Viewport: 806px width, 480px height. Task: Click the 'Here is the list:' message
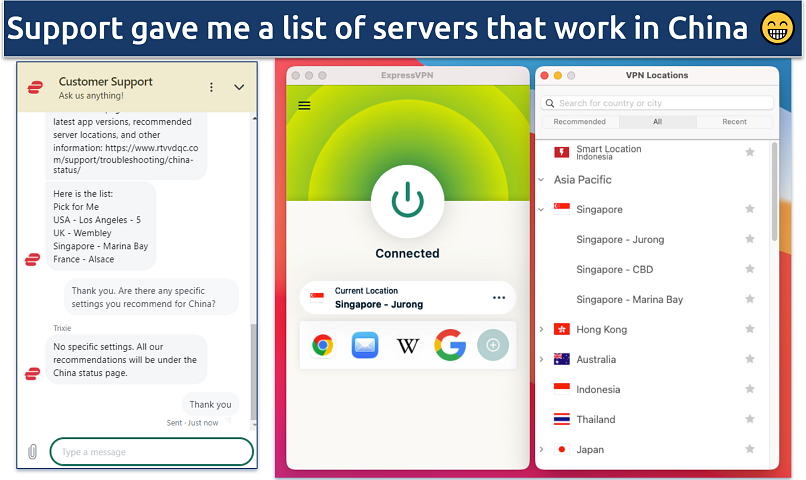101,226
